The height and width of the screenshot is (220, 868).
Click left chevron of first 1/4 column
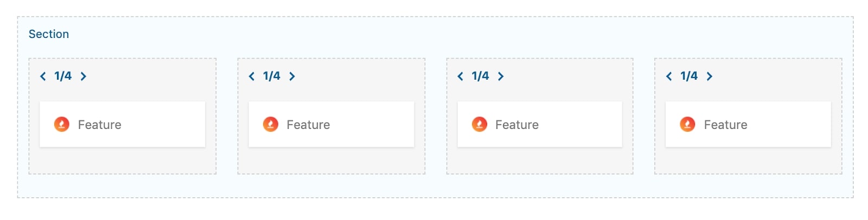[x=43, y=76]
